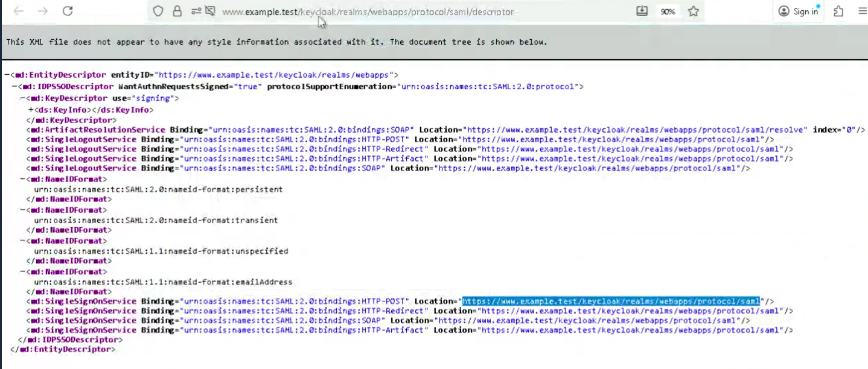
Task: Click the blocked autoplay icon beside permissions
Action: (210, 11)
